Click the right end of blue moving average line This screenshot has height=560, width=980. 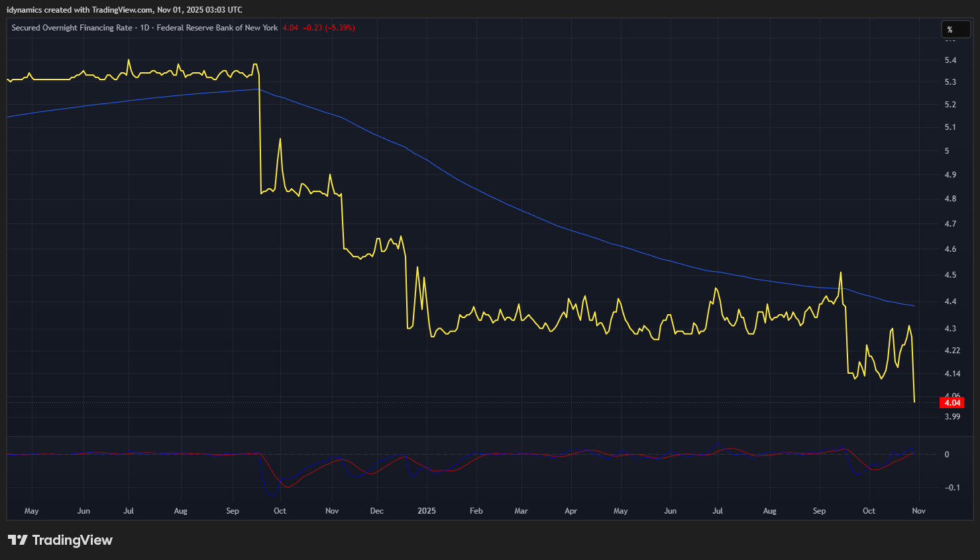(914, 306)
